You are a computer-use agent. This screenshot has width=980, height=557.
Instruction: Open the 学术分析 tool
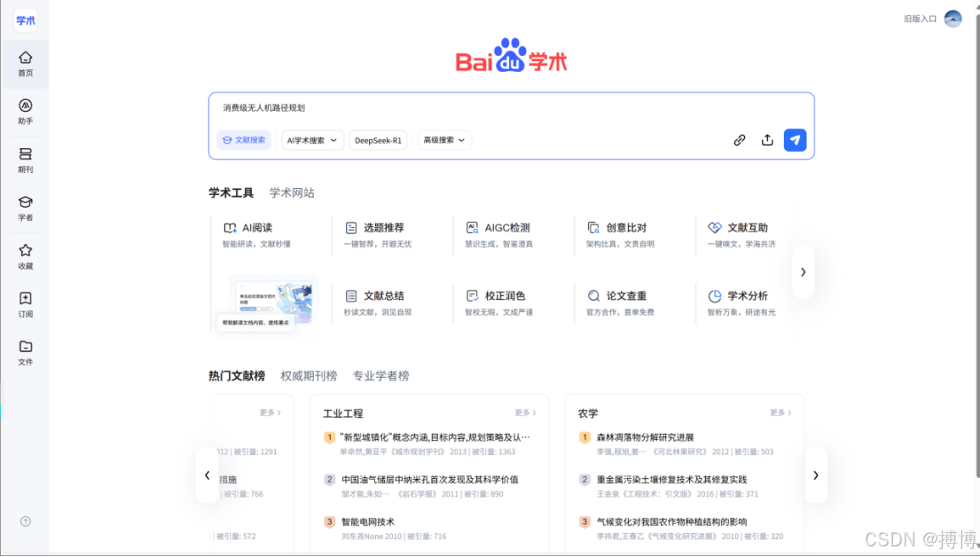pos(742,302)
